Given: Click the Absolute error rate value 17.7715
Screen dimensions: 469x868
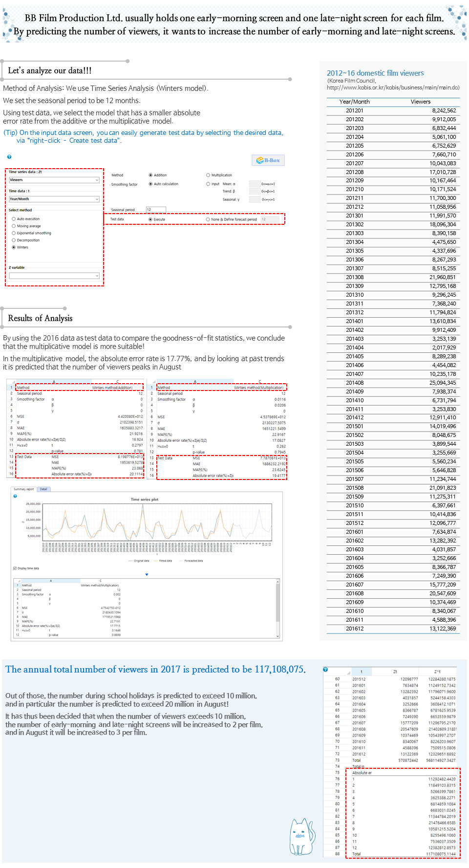Looking at the screenshot, I should pyautogui.click(x=115, y=626).
